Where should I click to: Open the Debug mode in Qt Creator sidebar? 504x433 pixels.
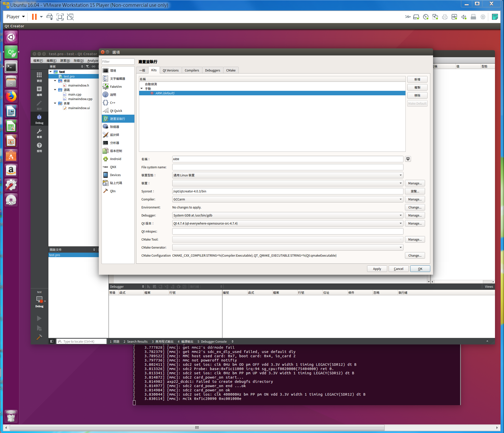click(39, 119)
